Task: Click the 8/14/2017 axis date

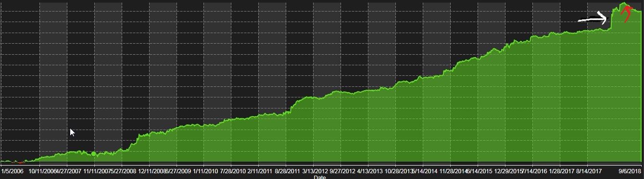Action: (589, 171)
